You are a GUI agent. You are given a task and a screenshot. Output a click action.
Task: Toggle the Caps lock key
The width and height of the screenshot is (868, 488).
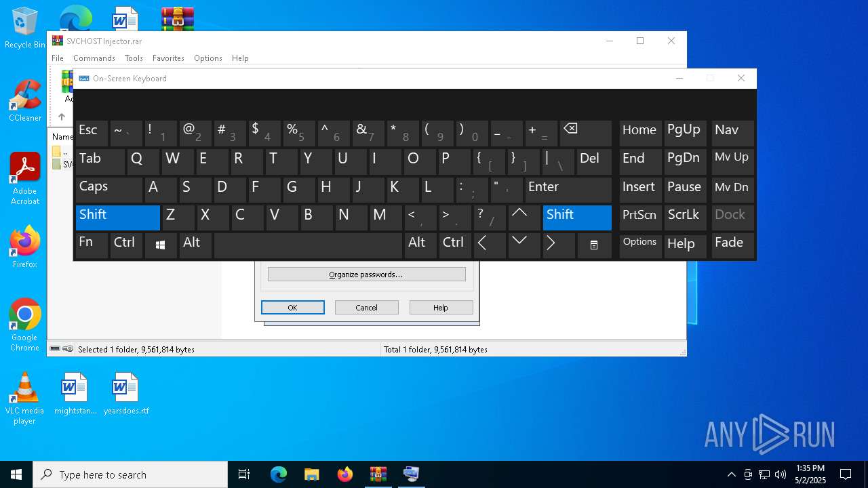109,190
